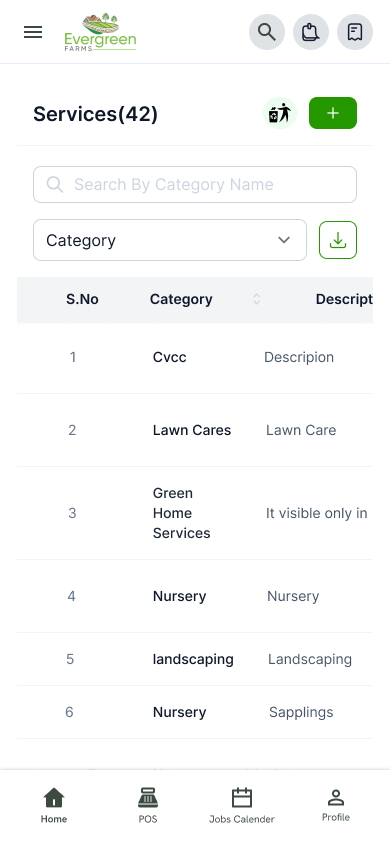Select the Green Home Services row
The image size is (390, 844).
[x=195, y=513]
